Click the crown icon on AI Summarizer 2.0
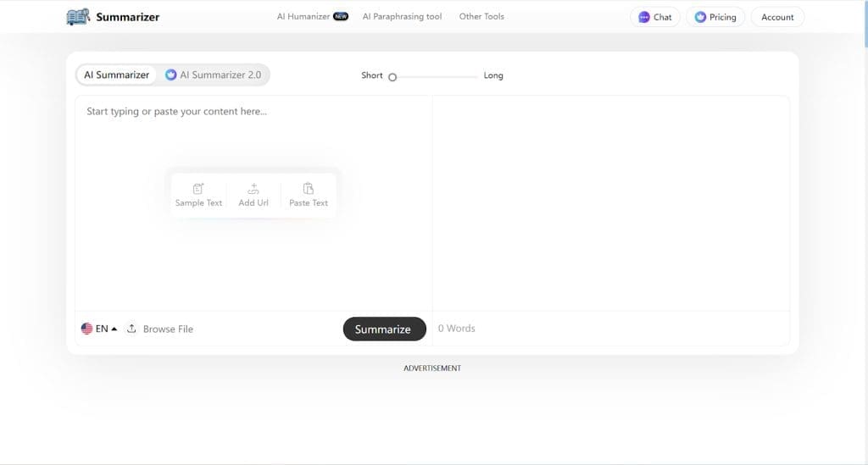This screenshot has height=465, width=868. tap(171, 75)
